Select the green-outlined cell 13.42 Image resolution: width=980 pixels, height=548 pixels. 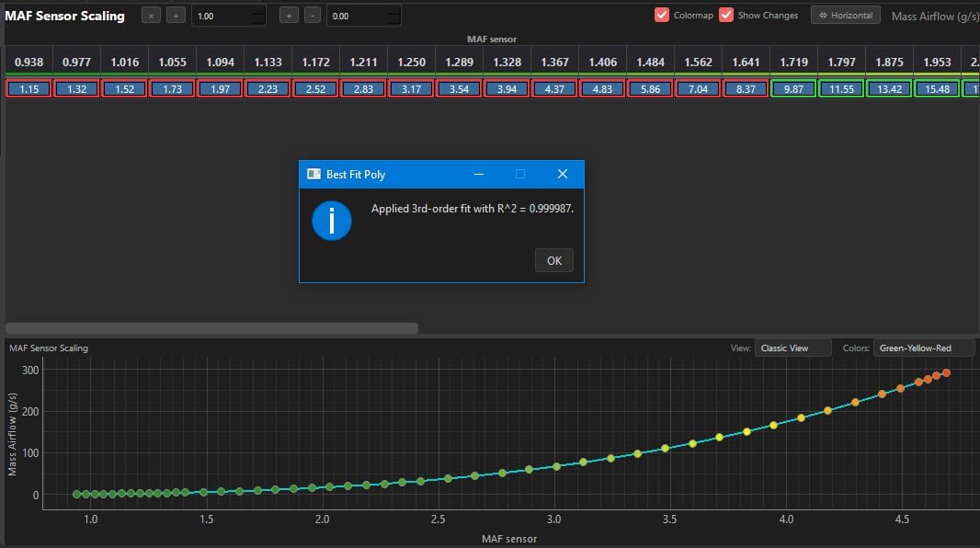pyautogui.click(x=889, y=89)
